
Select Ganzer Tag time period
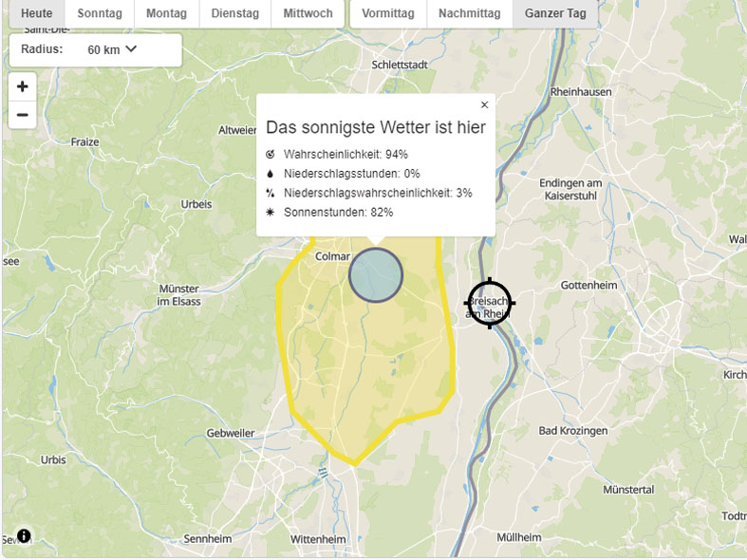555,14
